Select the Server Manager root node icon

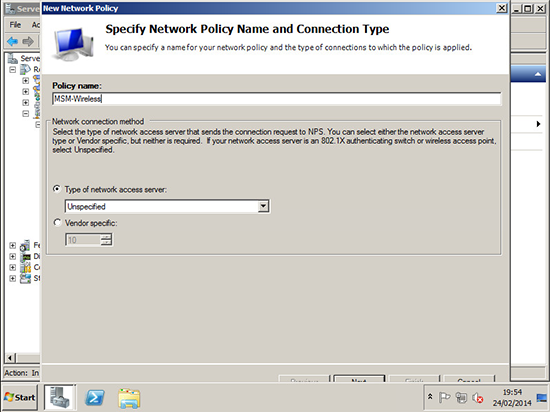click(13, 58)
